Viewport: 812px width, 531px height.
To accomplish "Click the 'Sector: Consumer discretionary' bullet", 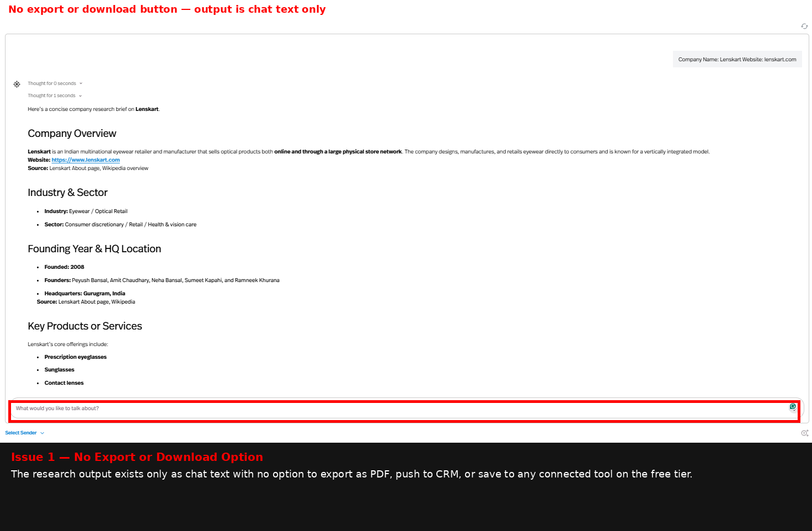I will 120,225.
